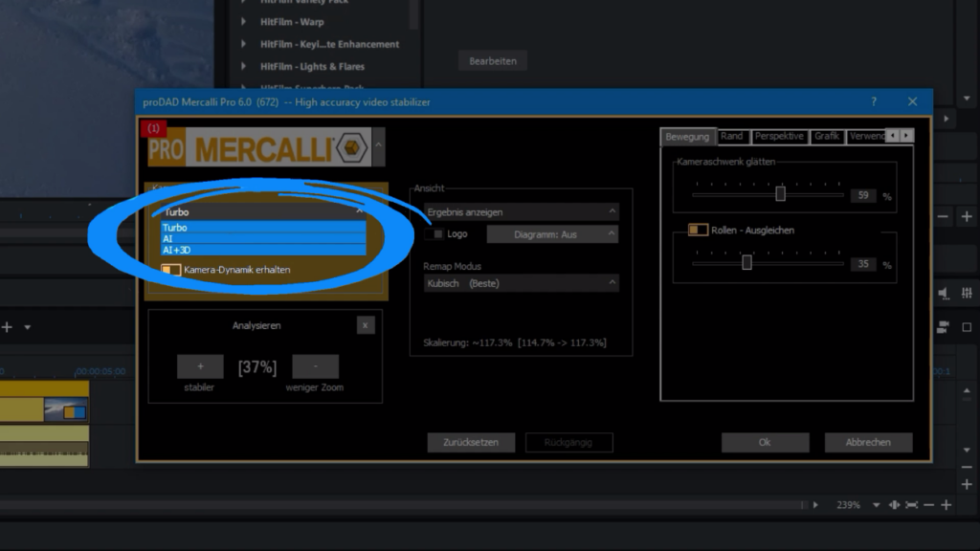
Task: Click the Abbrechen button
Action: [868, 442]
